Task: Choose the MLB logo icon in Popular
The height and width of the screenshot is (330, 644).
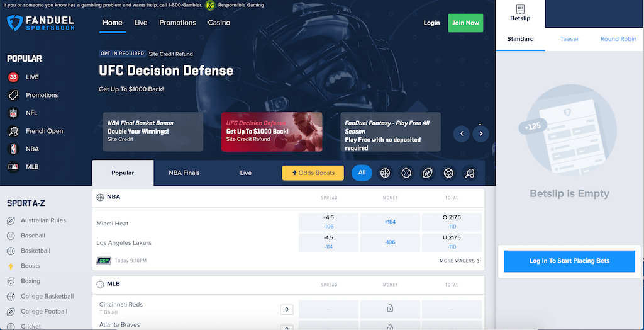Action: coord(13,167)
